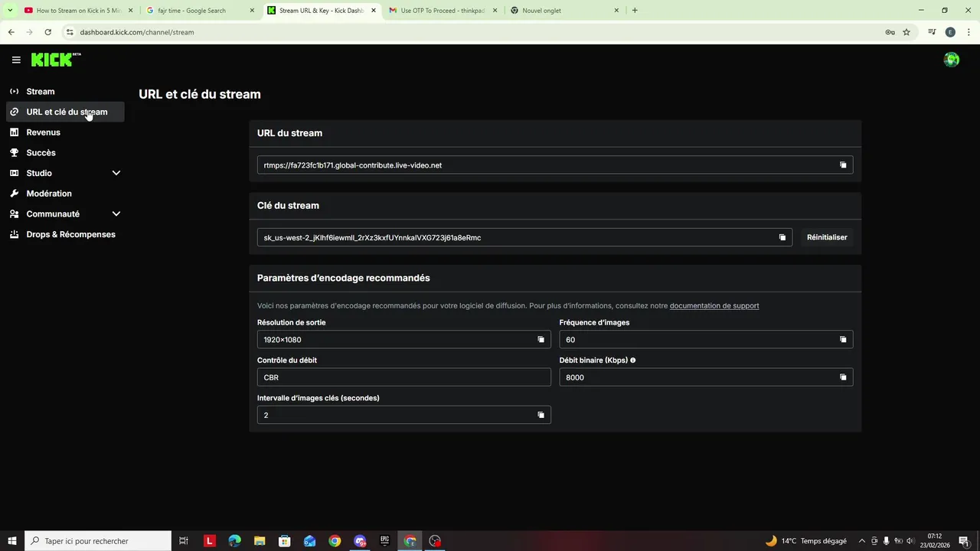Viewport: 980px width, 551px height.
Task: Reload the page
Action: pos(47,32)
